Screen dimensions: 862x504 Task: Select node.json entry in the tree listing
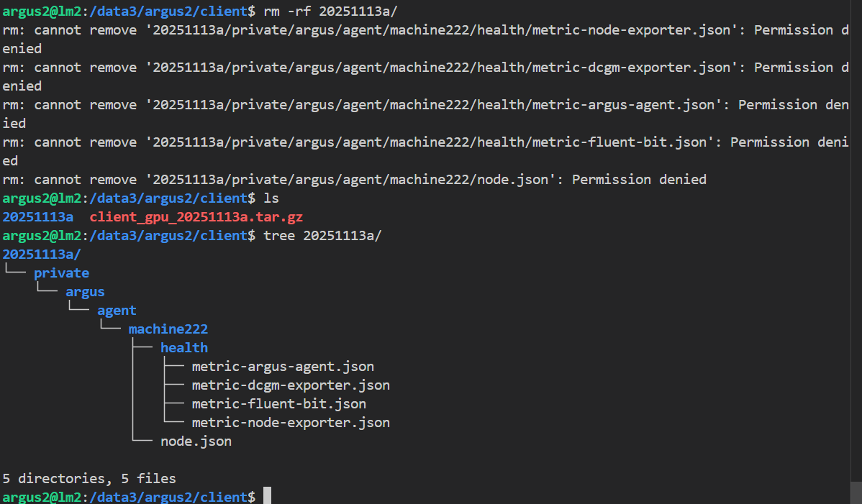click(x=196, y=441)
